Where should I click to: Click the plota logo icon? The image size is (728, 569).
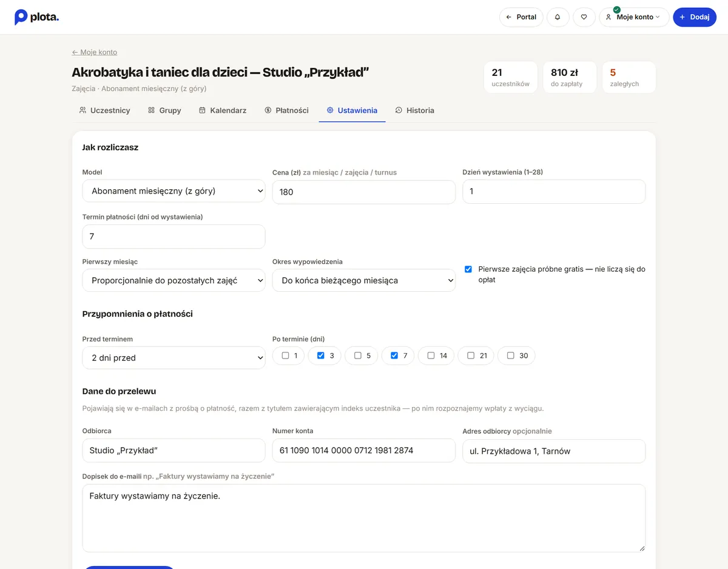pos(21,17)
